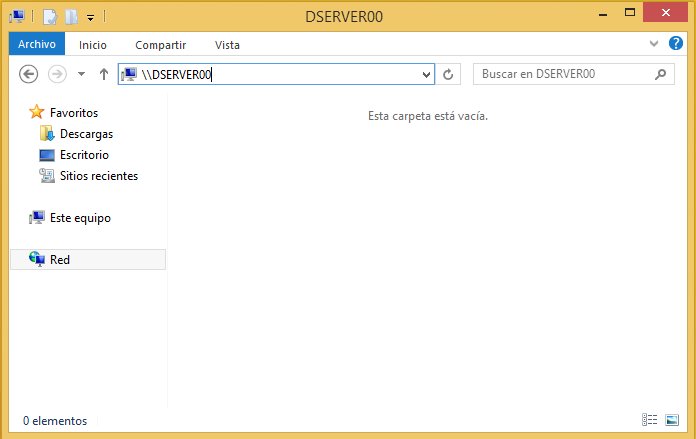Select Este equipo in navigation pane
This screenshot has width=696, height=439.
pos(80,218)
